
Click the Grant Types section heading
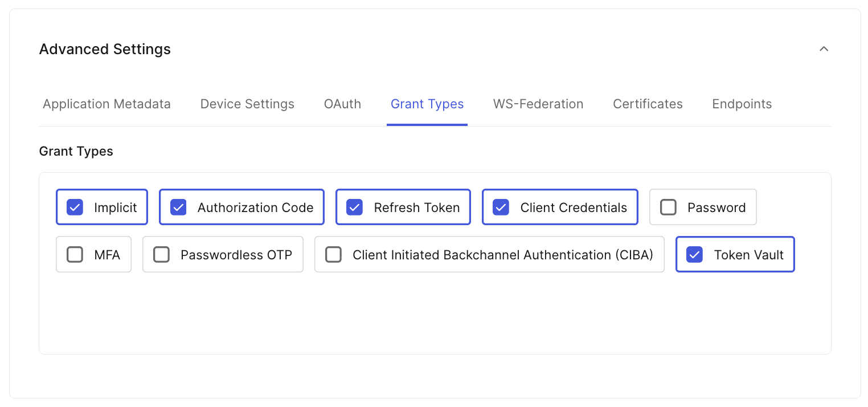coord(76,151)
